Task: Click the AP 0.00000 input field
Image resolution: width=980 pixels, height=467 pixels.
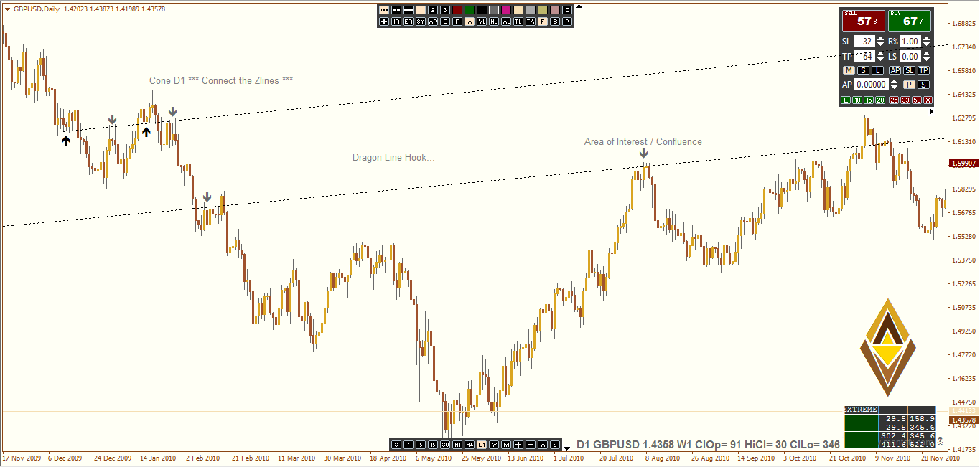Action: pyautogui.click(x=871, y=83)
